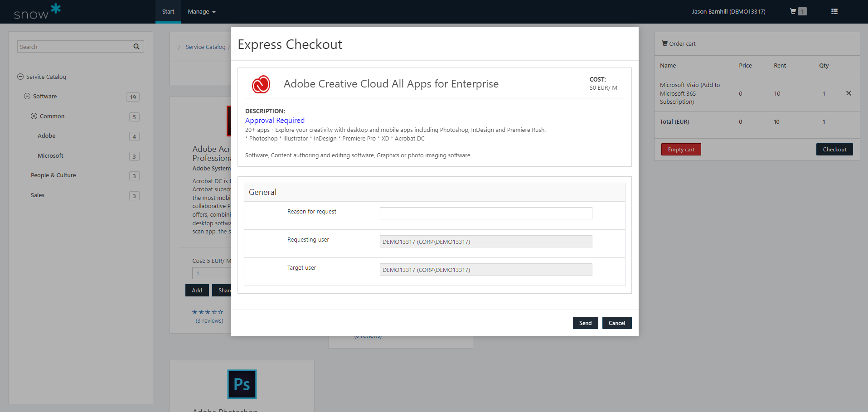868x412 pixels.
Task: Focus the Reason for request field
Action: (x=486, y=213)
